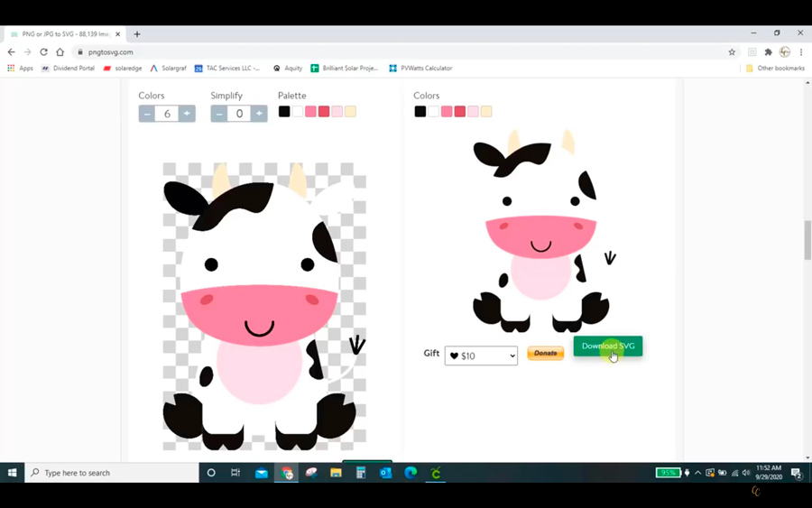Toggle the light pink output Colors swatch

pos(473,111)
